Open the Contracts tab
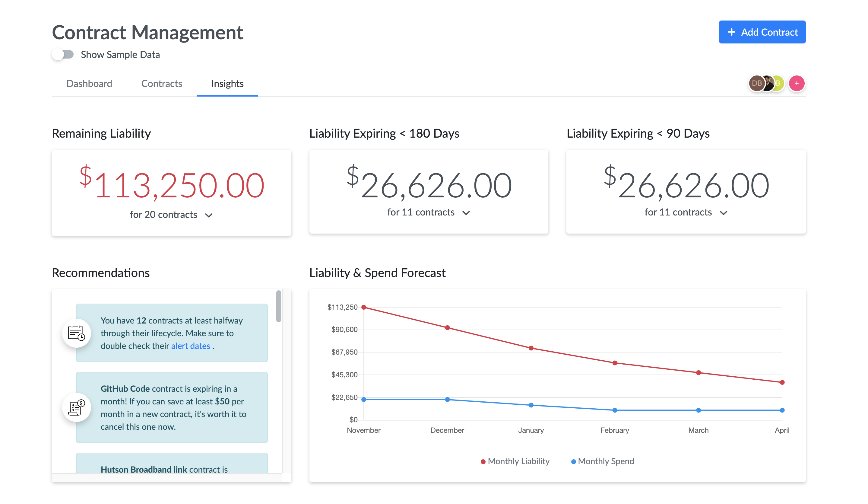 point(162,83)
